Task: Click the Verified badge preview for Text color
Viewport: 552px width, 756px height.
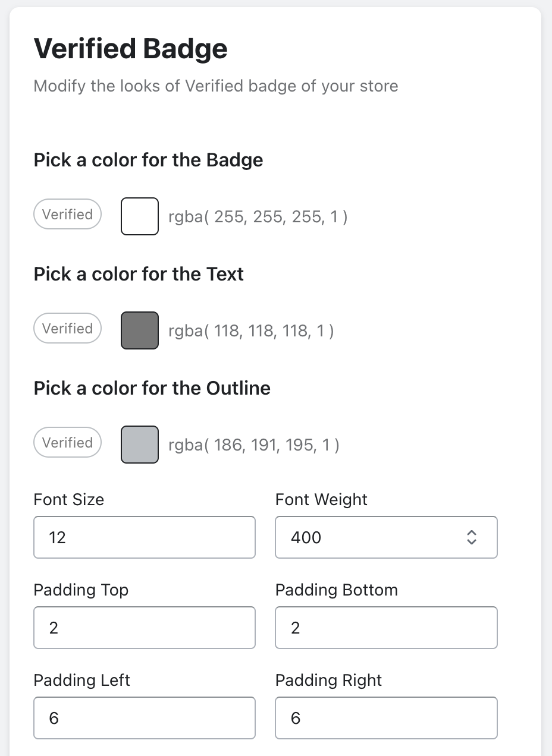Action: (67, 329)
